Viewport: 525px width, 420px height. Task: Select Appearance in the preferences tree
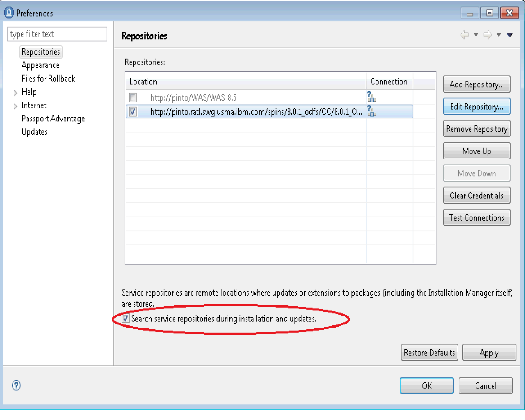tap(41, 65)
